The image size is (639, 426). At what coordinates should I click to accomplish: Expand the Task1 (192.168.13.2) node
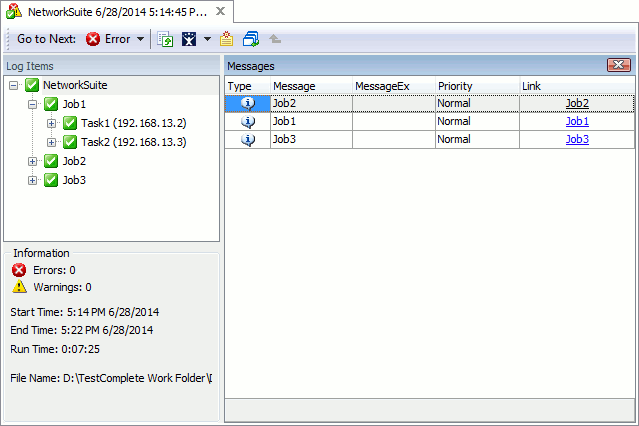click(51, 123)
